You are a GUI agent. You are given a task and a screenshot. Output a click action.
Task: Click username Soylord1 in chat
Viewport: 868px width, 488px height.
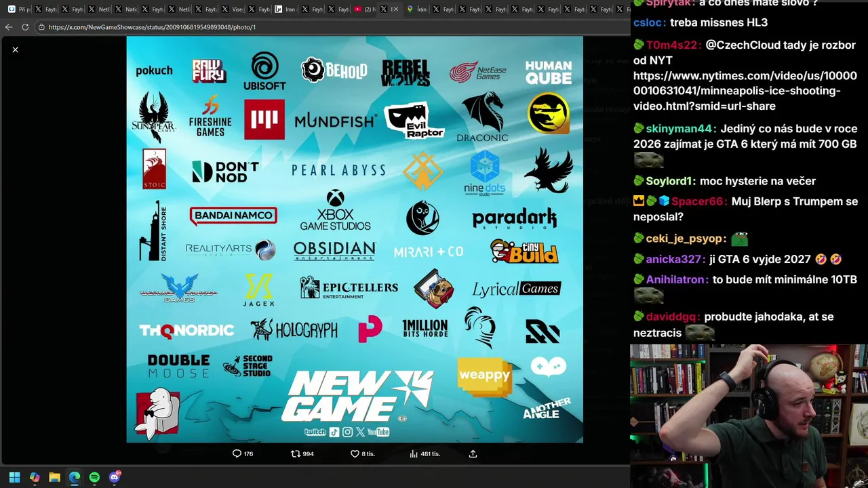click(x=669, y=182)
